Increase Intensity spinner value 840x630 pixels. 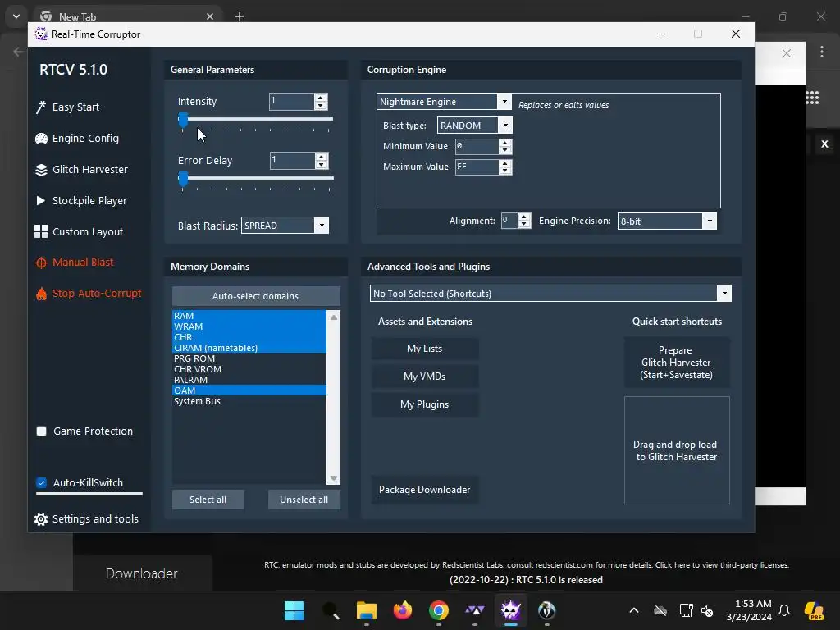pos(321,98)
